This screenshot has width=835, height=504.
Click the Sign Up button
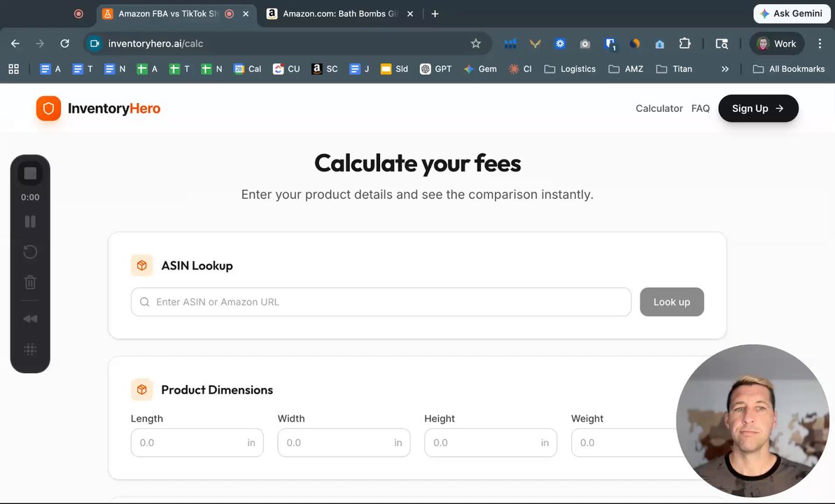(758, 108)
